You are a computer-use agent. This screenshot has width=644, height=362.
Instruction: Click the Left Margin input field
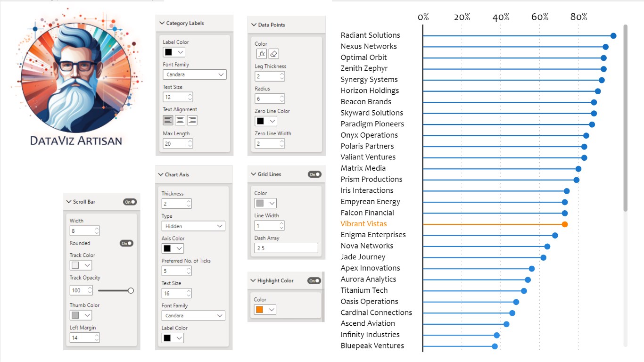click(x=85, y=338)
